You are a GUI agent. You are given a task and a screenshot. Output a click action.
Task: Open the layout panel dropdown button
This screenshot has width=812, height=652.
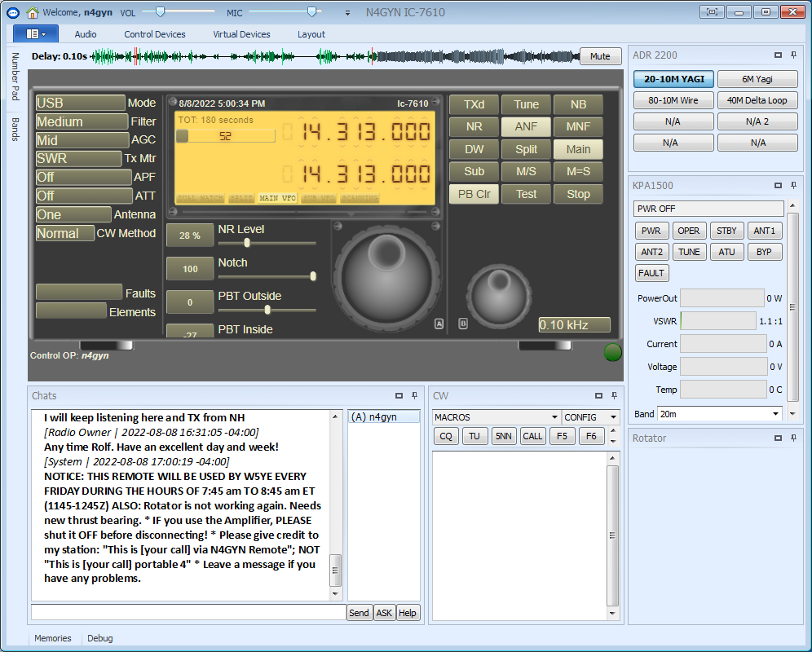(x=36, y=34)
